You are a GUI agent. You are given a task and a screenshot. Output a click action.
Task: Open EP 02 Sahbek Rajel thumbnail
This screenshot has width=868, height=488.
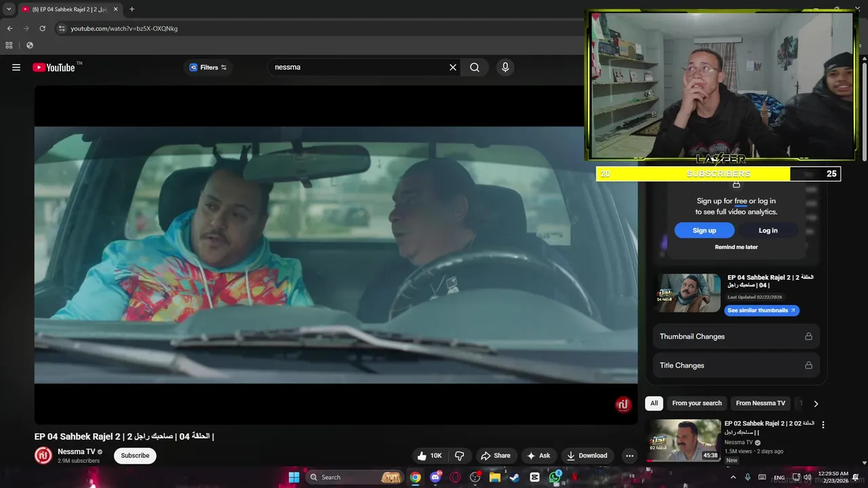coord(685,440)
